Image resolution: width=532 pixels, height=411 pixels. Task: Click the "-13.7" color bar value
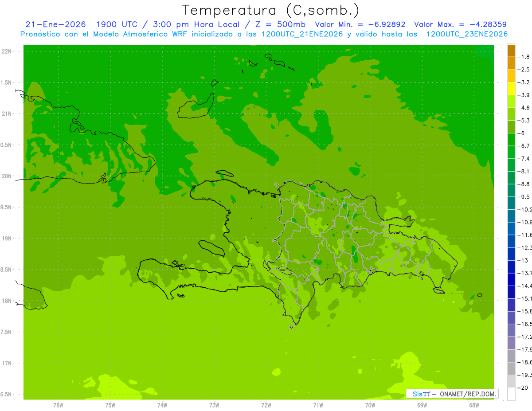coord(524,273)
